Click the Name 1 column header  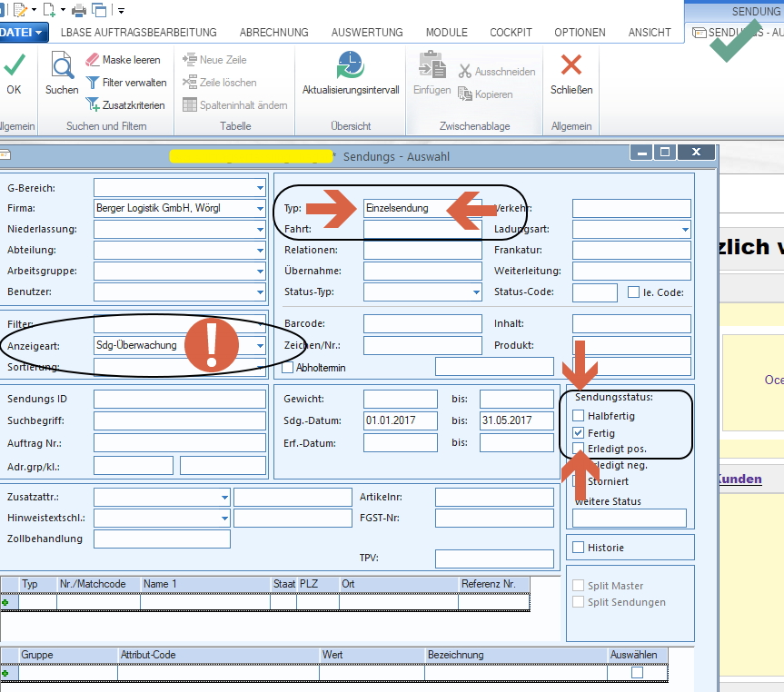[x=205, y=584]
